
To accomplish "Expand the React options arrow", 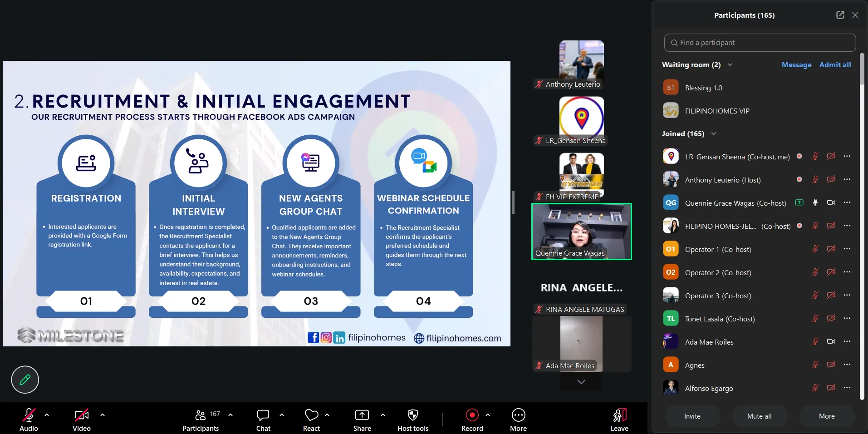I will pyautogui.click(x=327, y=414).
